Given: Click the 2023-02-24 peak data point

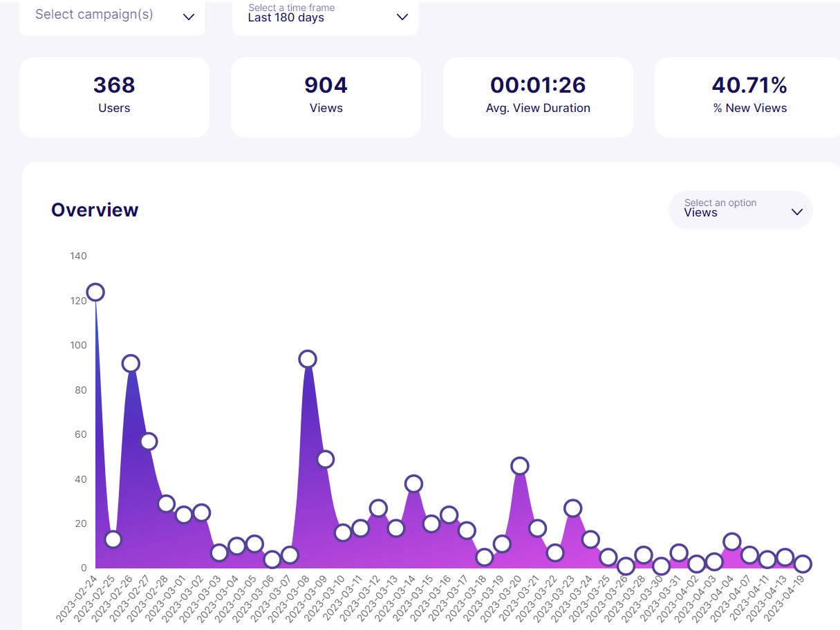Looking at the screenshot, I should [95, 292].
